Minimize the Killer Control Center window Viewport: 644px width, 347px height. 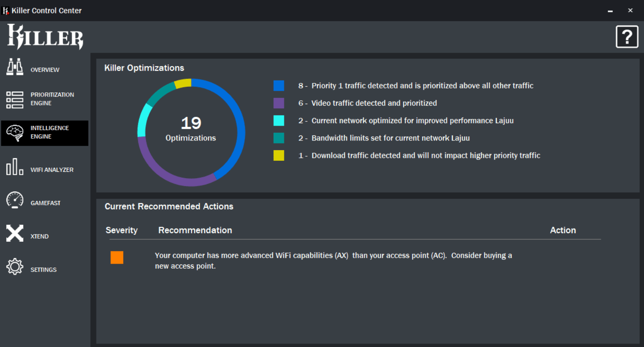tap(610, 11)
